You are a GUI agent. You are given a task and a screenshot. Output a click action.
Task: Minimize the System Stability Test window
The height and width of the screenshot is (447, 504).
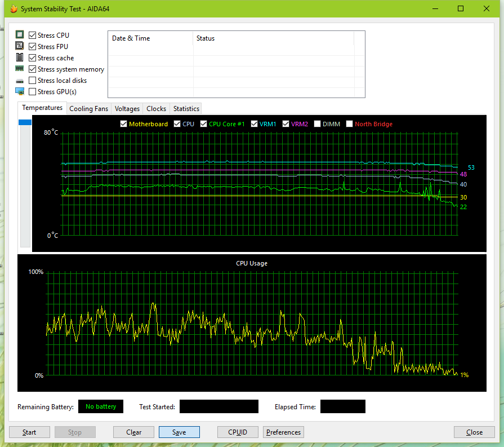pyautogui.click(x=435, y=8)
